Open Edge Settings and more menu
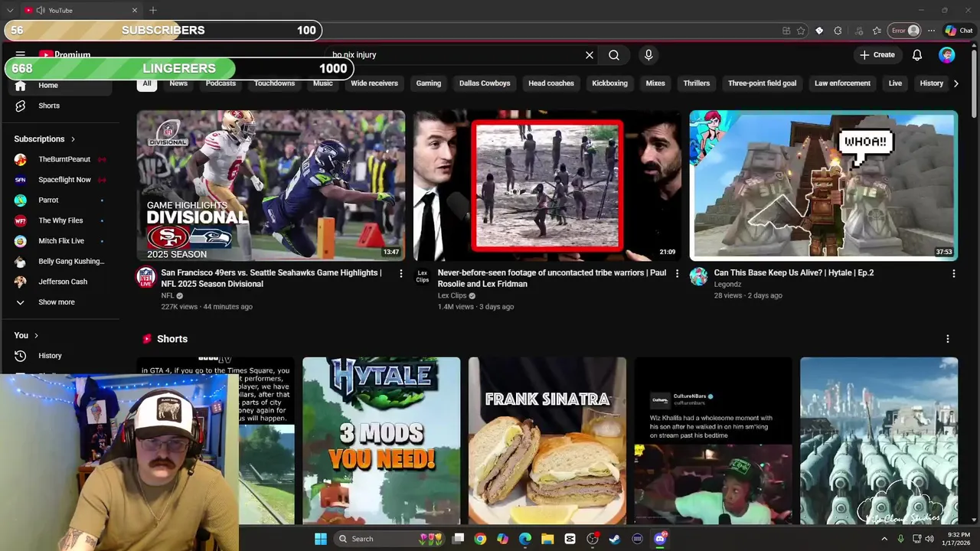Image resolution: width=980 pixels, height=551 pixels. (x=932, y=31)
